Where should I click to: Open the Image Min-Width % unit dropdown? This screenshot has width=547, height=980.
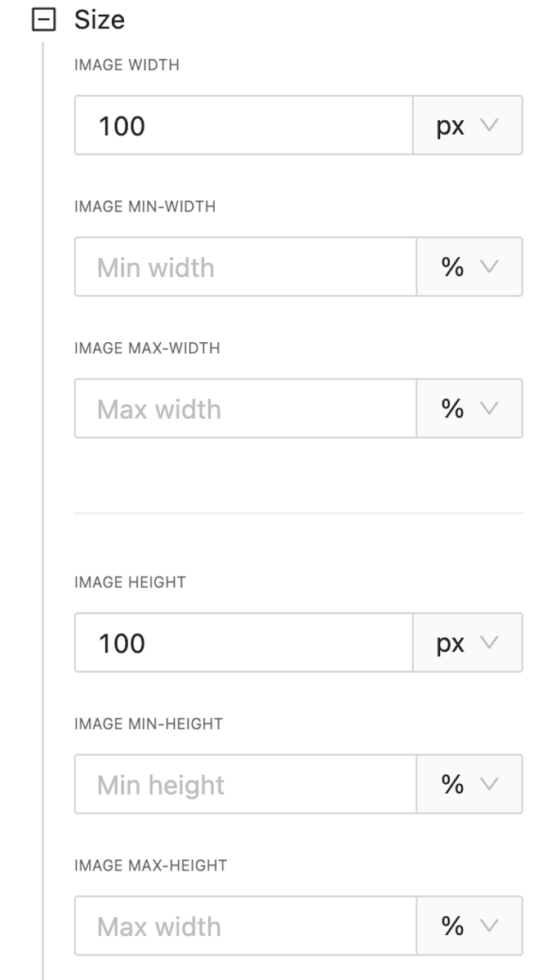(x=469, y=267)
